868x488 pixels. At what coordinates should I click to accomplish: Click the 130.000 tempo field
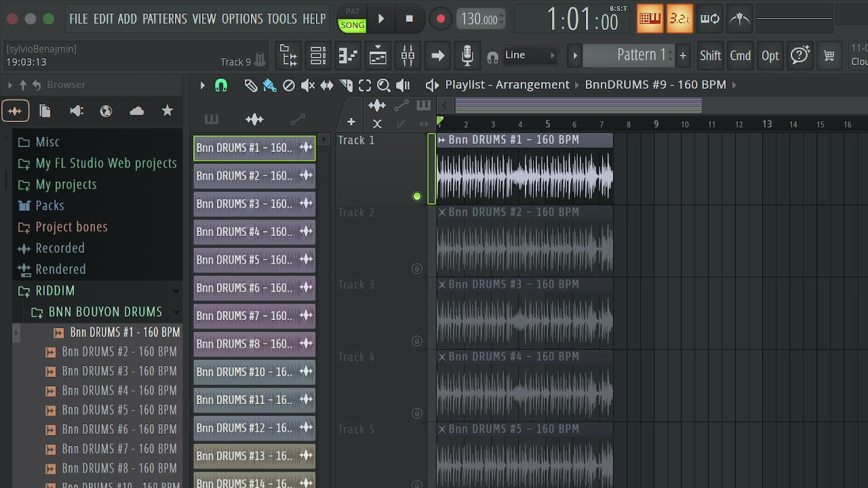(x=480, y=19)
